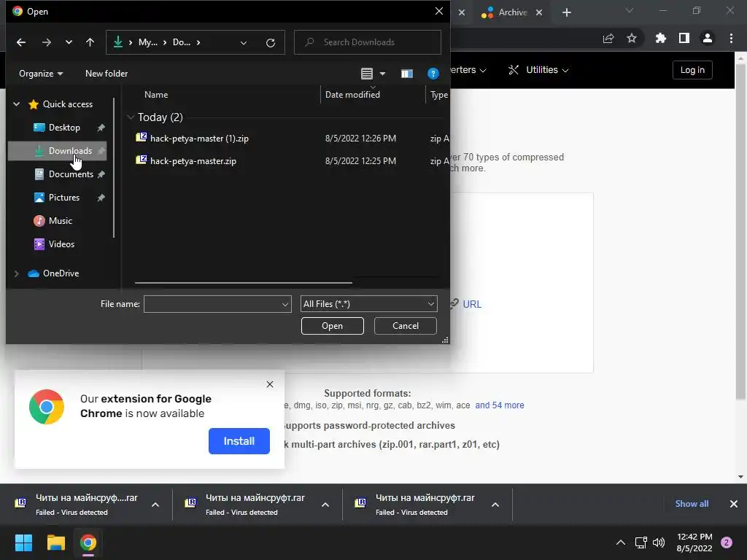Dismiss the Chrome extension popup
747x560 pixels.
[270, 384]
